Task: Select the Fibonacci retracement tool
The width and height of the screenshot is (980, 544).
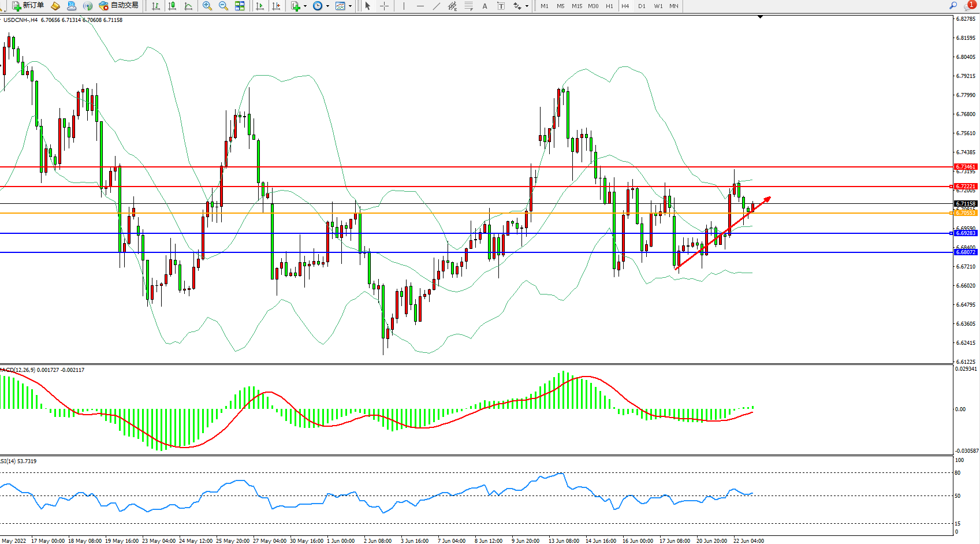Action: (x=468, y=6)
